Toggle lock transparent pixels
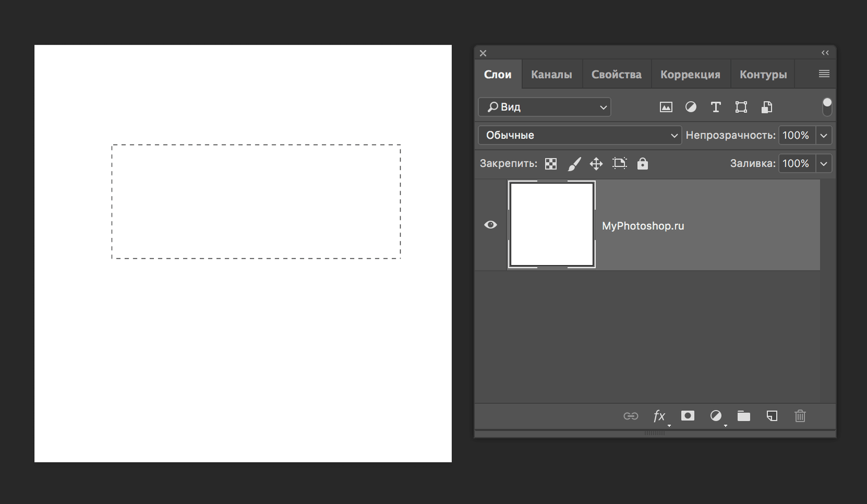867x504 pixels. point(551,164)
